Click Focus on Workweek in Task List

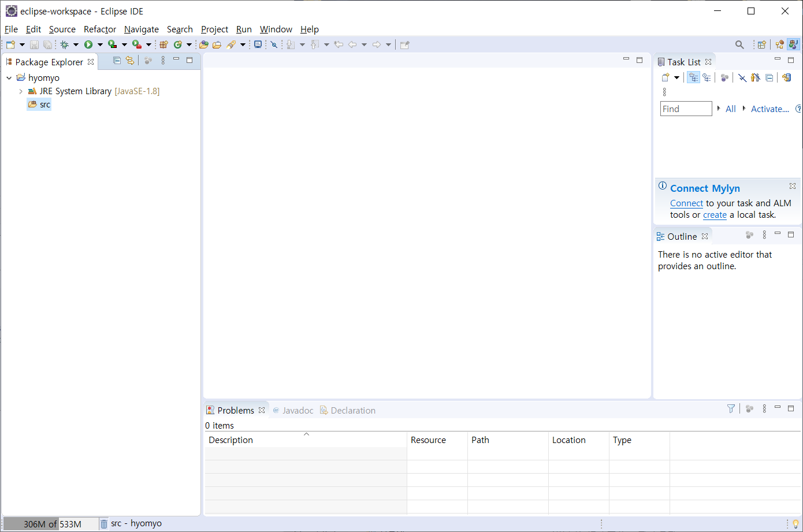[x=724, y=77]
